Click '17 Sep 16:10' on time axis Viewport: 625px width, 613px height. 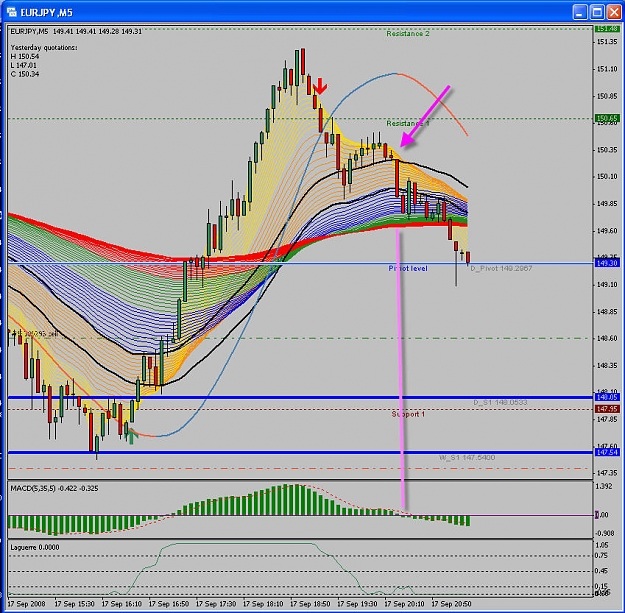point(122,604)
